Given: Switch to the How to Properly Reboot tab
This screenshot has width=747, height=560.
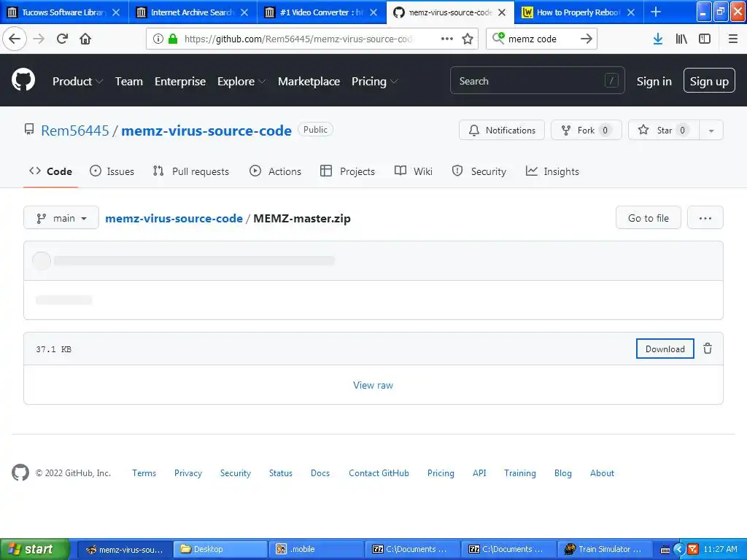Looking at the screenshot, I should click(578, 12).
